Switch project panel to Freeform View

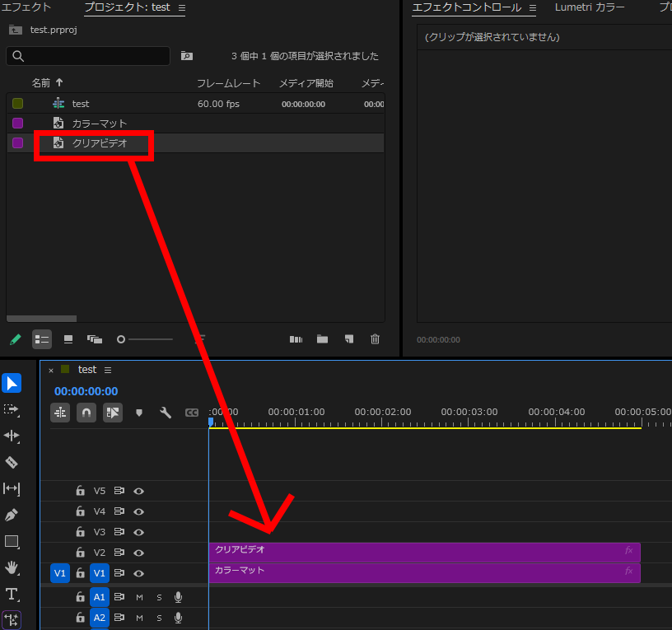pyautogui.click(x=94, y=339)
